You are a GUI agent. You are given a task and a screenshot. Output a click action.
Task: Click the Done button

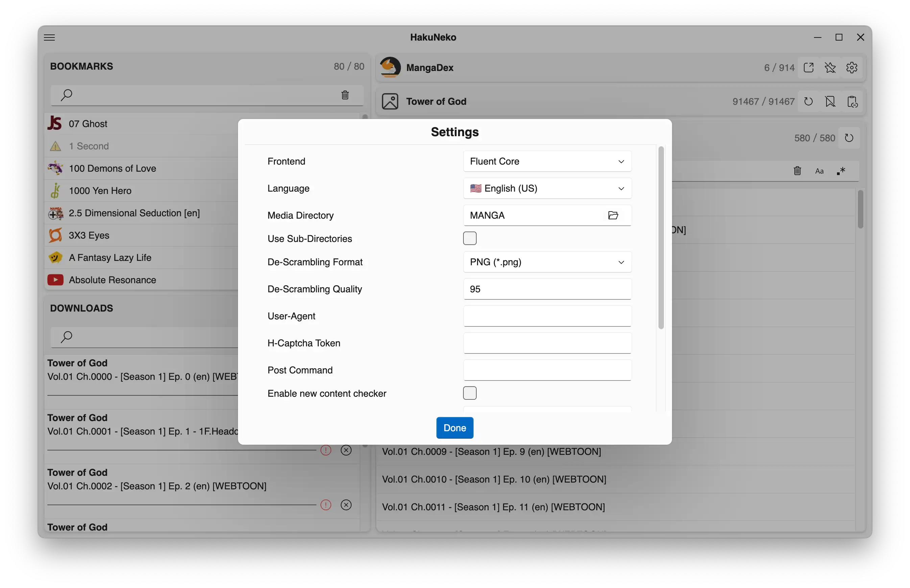click(x=454, y=427)
